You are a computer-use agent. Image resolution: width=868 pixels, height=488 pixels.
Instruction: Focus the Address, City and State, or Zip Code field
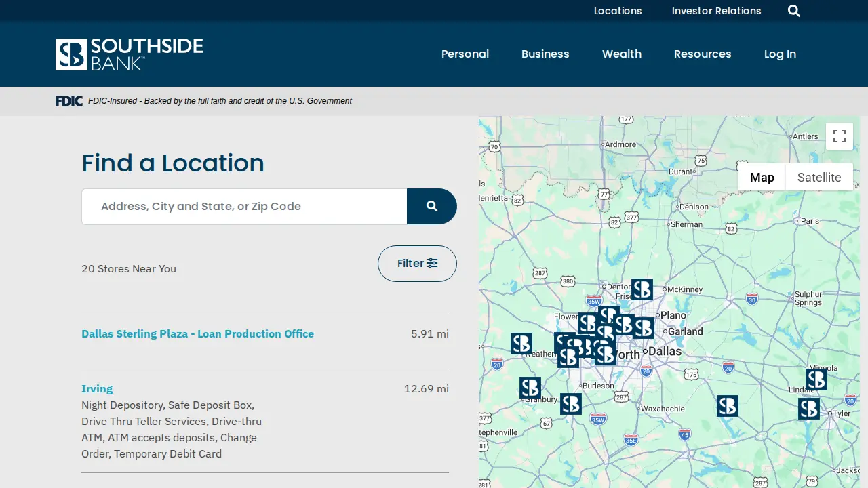click(x=244, y=206)
